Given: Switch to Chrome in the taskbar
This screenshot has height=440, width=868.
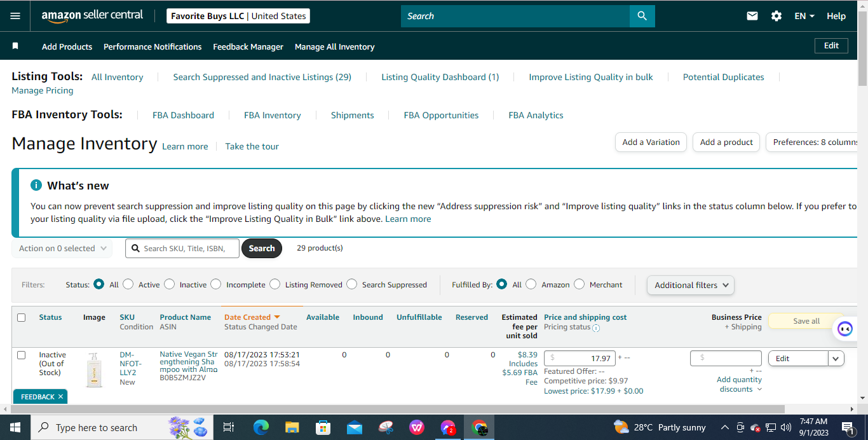Looking at the screenshot, I should click(480, 427).
